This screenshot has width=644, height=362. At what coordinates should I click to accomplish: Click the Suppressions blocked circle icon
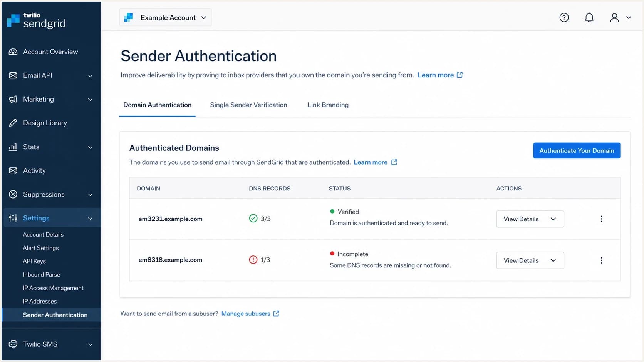[13, 194]
